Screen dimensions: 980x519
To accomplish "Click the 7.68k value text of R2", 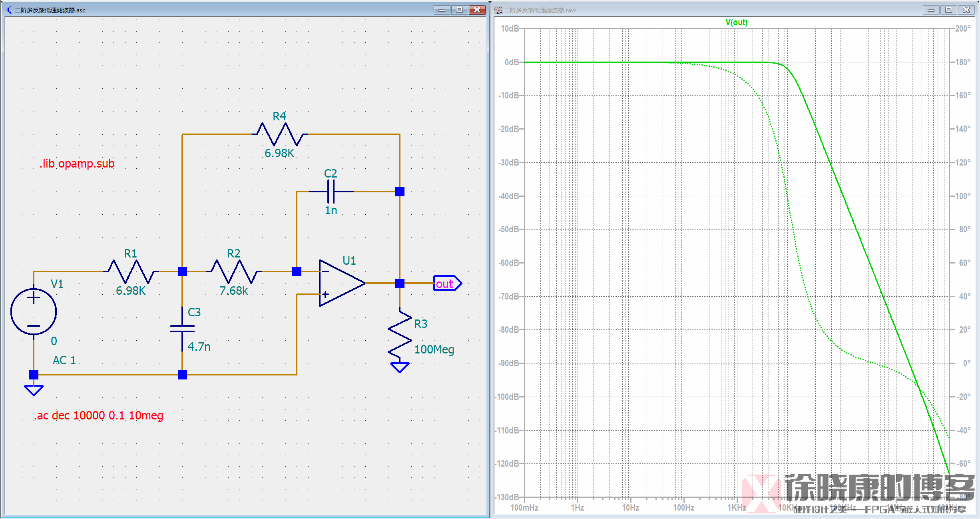I will pyautogui.click(x=234, y=291).
